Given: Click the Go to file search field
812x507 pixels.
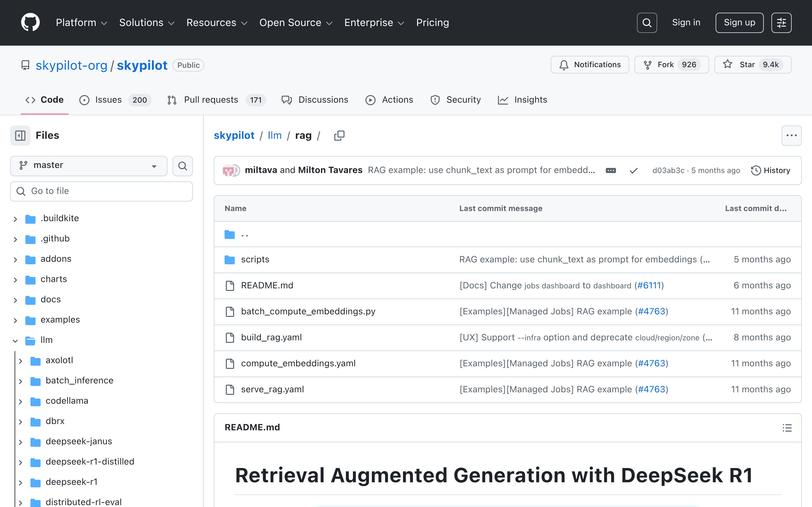Looking at the screenshot, I should [x=101, y=191].
